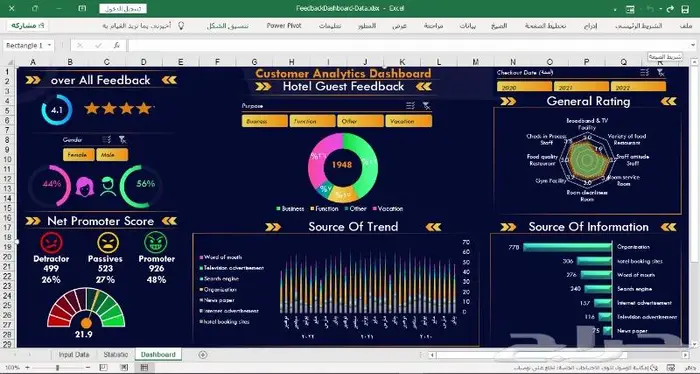The image size is (700, 374).
Task: Open the Power Pivot ribbon tab
Action: point(284,26)
